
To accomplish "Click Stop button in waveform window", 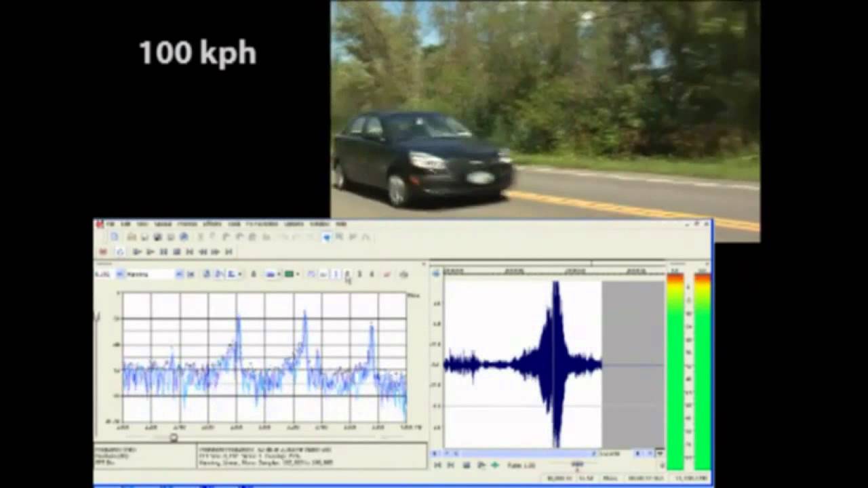I will pyautogui.click(x=467, y=465).
